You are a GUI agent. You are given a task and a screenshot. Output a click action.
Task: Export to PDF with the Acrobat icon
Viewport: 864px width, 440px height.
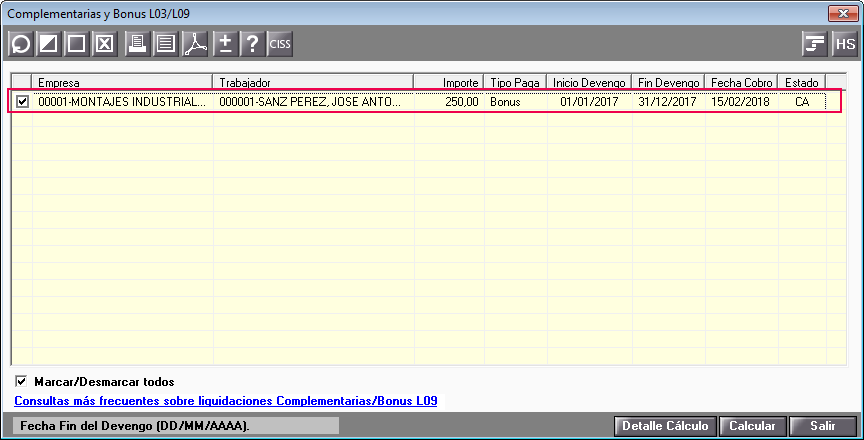pos(195,44)
